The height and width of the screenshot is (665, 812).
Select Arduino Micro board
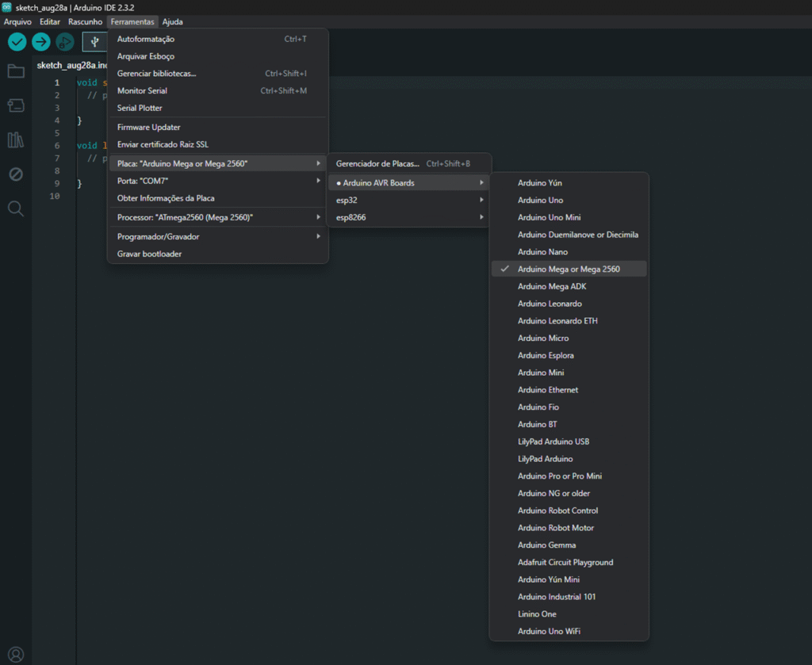coord(569,338)
